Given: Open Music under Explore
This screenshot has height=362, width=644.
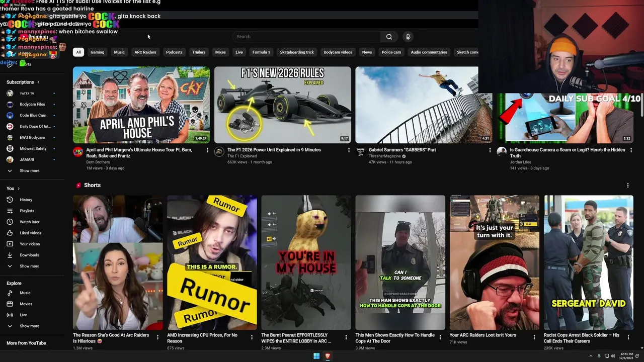Looking at the screenshot, I should point(25,293).
